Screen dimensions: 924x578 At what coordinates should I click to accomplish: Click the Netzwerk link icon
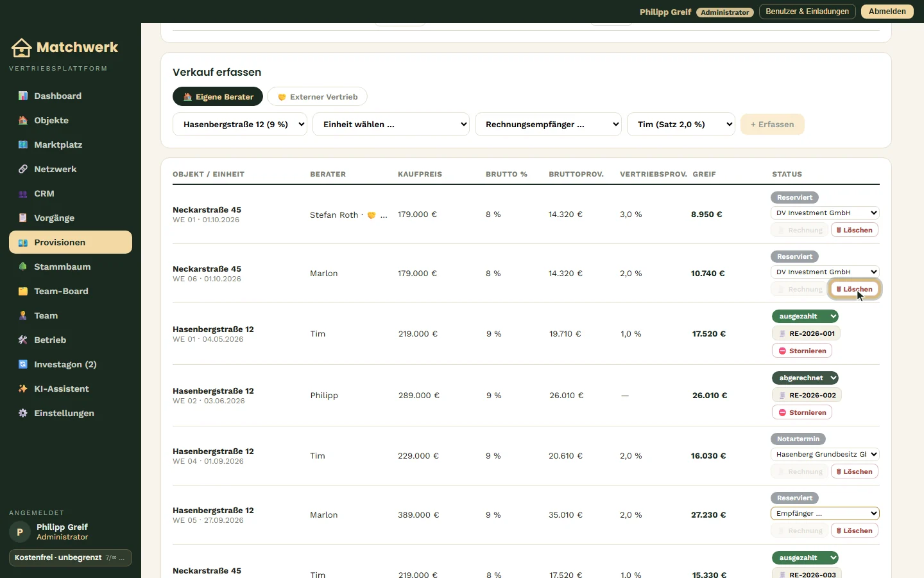[23, 169]
